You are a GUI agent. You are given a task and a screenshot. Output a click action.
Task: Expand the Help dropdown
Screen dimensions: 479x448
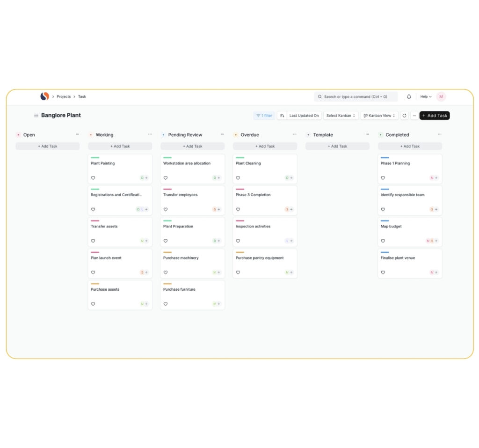[x=425, y=96]
